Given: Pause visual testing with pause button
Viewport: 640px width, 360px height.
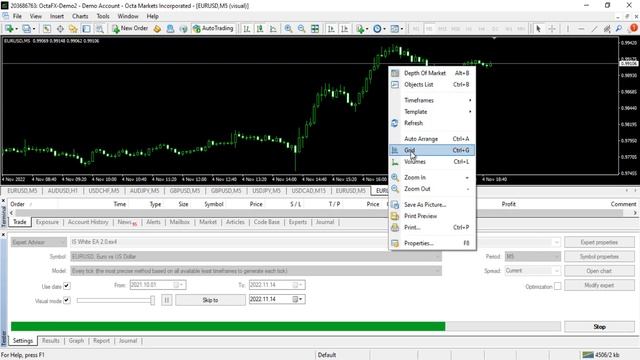Looking at the screenshot, I should 167,300.
